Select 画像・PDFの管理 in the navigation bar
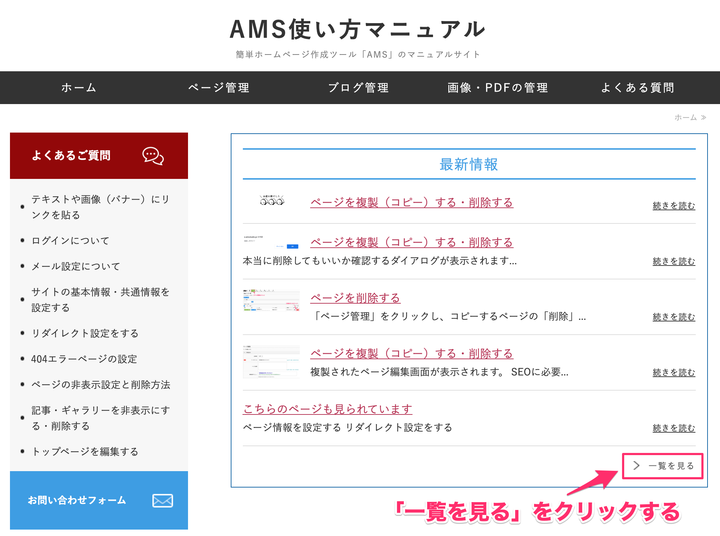This screenshot has width=720, height=536. 498,88
